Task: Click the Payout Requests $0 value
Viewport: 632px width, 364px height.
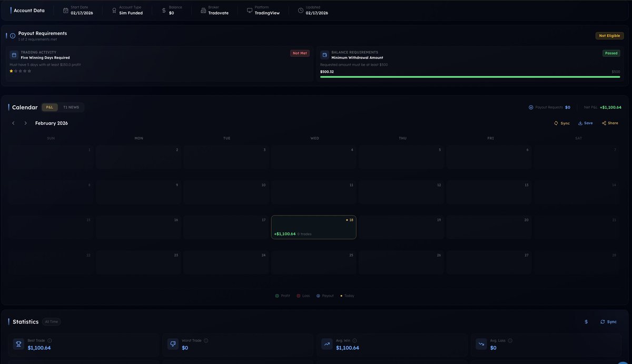Action: (568, 107)
